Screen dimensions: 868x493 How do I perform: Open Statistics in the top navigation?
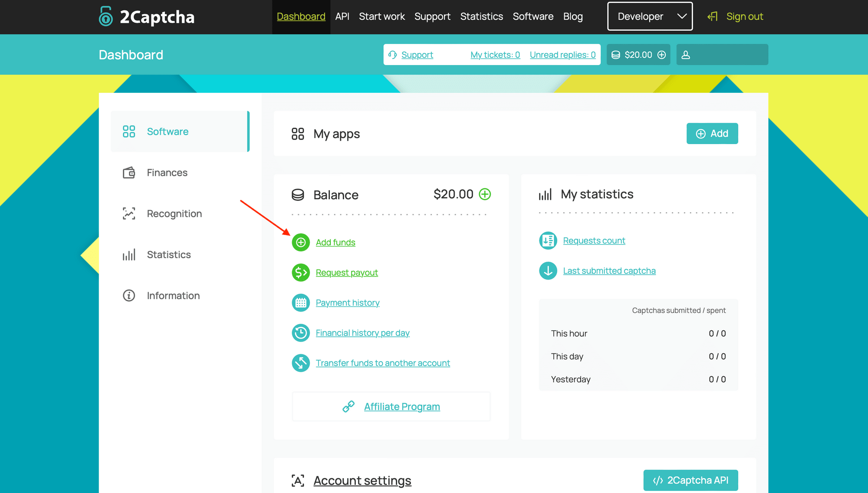click(x=481, y=16)
